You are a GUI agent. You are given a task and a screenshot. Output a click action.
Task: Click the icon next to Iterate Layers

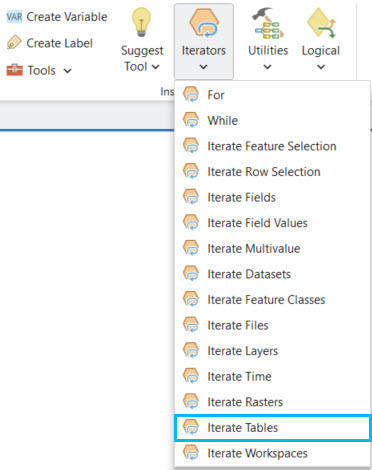[x=191, y=351]
